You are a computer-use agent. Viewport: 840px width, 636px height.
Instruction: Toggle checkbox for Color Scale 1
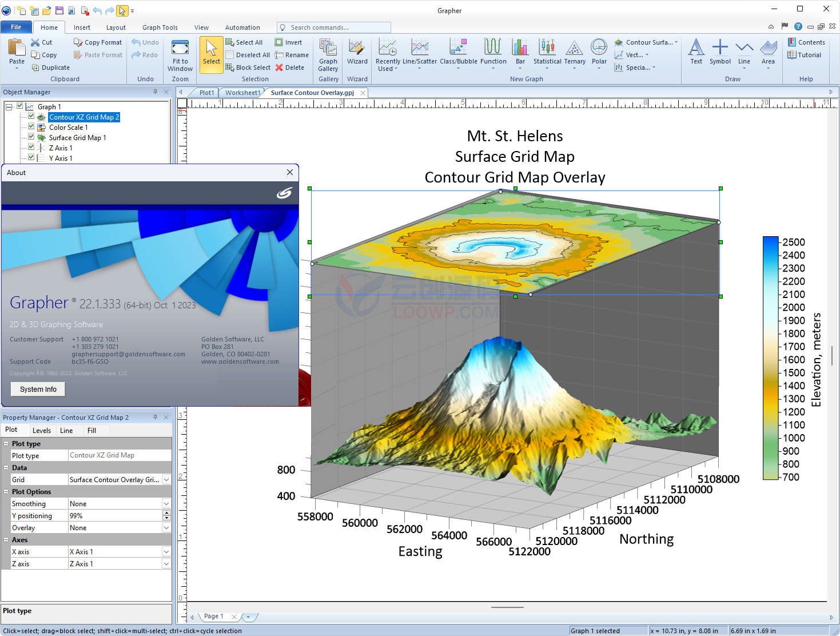(x=31, y=127)
